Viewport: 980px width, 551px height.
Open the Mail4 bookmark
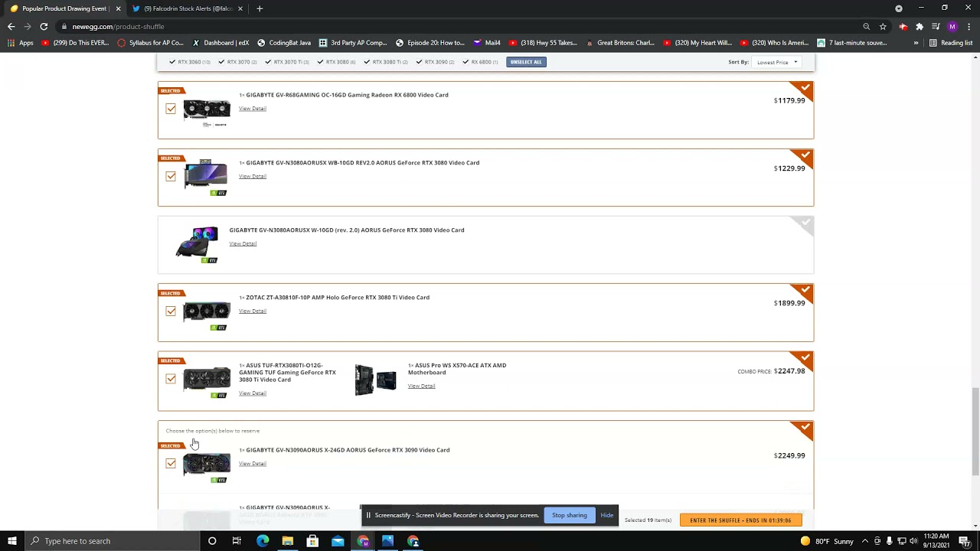coord(487,43)
